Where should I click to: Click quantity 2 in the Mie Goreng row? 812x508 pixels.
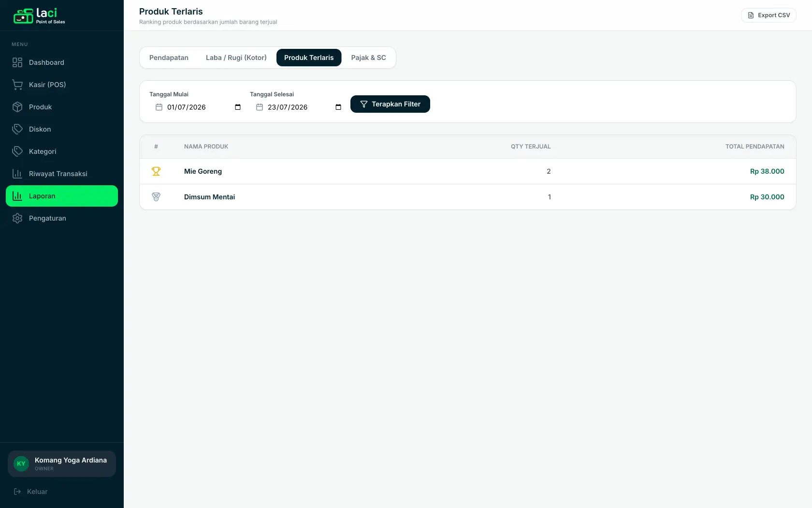(x=549, y=171)
